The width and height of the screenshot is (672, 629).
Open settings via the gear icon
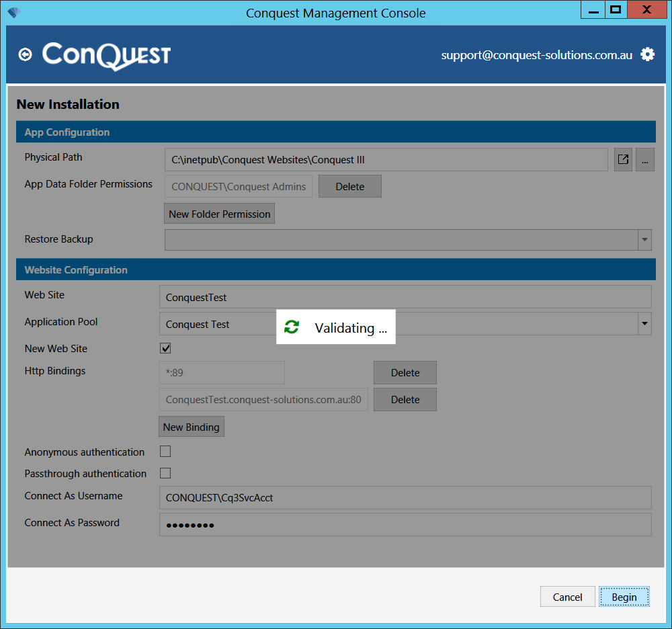click(647, 54)
